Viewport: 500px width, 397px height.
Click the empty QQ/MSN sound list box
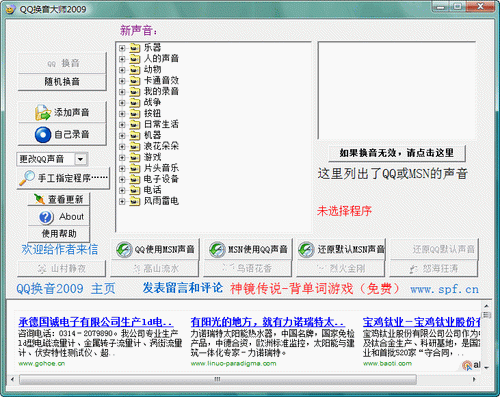tap(397, 90)
